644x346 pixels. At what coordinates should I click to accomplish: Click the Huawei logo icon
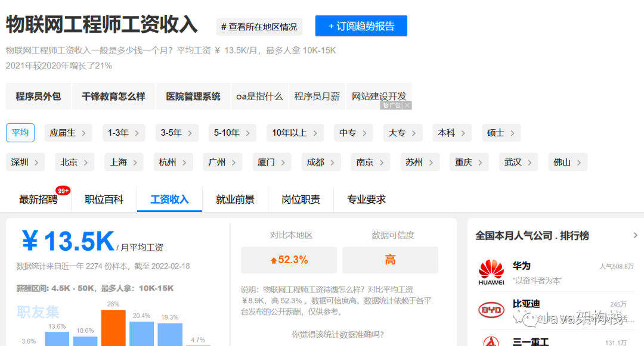click(491, 272)
